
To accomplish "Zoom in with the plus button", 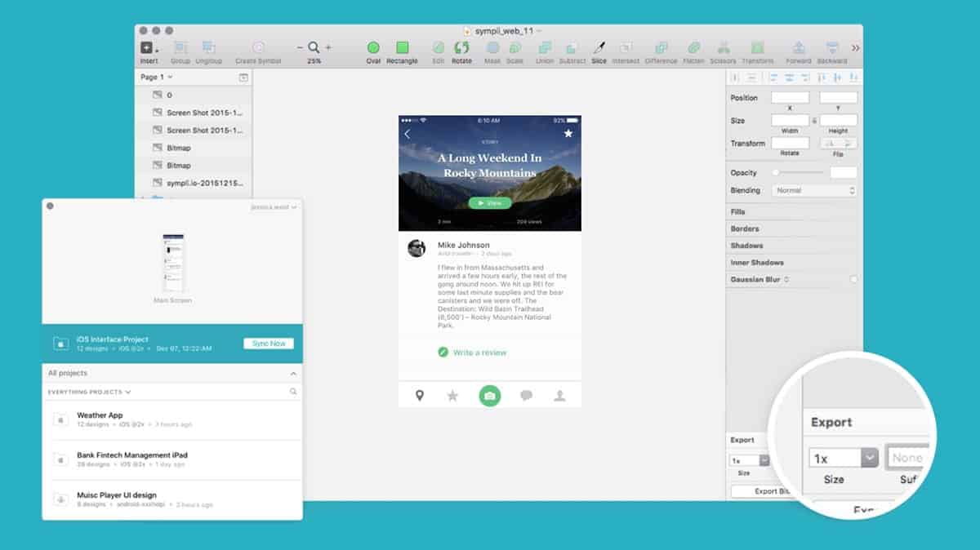I will [328, 48].
